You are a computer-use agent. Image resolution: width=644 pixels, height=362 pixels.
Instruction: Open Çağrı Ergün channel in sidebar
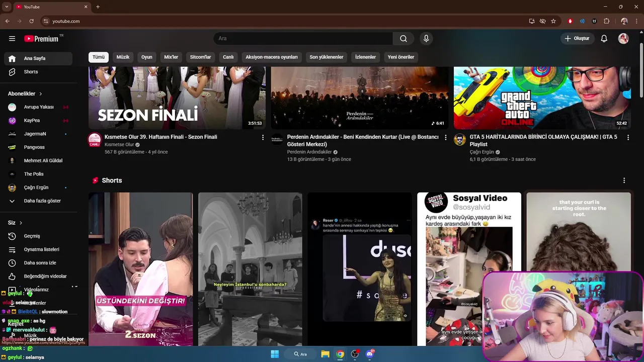tap(38, 188)
